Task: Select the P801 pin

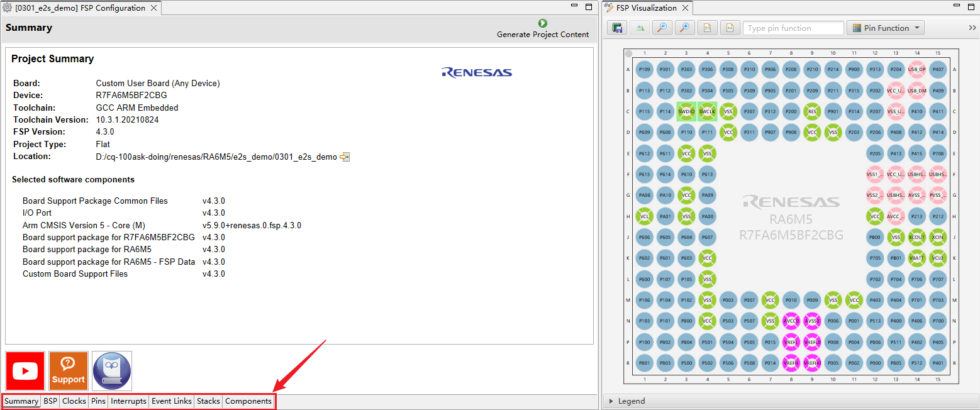Action: (x=644, y=363)
